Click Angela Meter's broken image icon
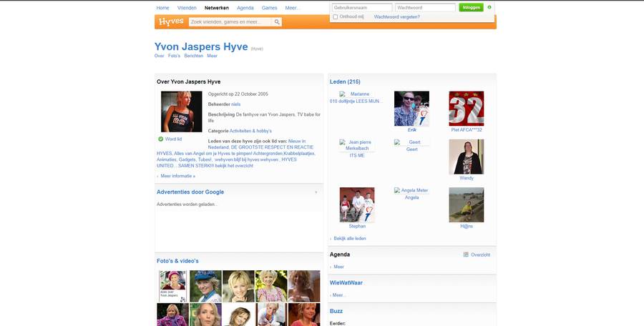This screenshot has width=644, height=326. [x=397, y=190]
